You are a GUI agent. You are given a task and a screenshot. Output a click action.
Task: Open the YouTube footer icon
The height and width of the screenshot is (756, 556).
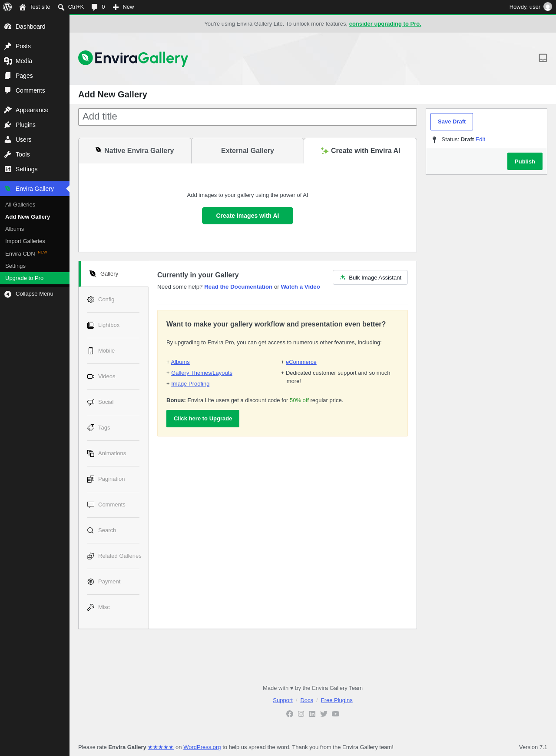tap(335, 714)
